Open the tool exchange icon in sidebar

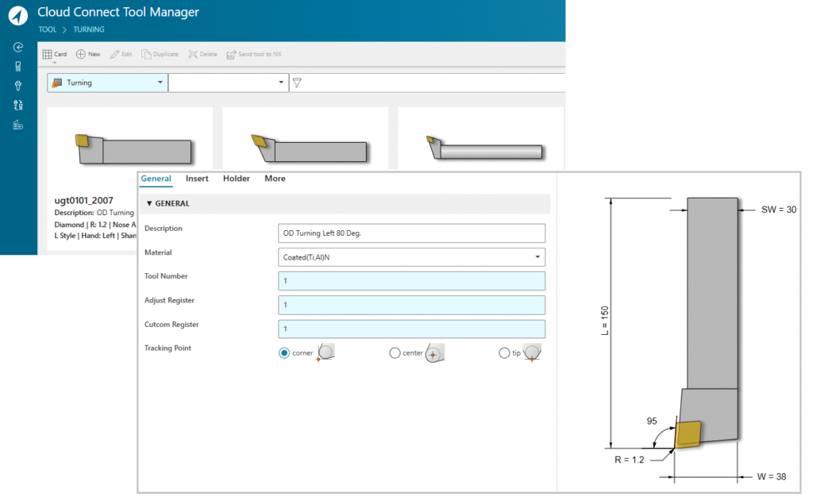point(18,106)
